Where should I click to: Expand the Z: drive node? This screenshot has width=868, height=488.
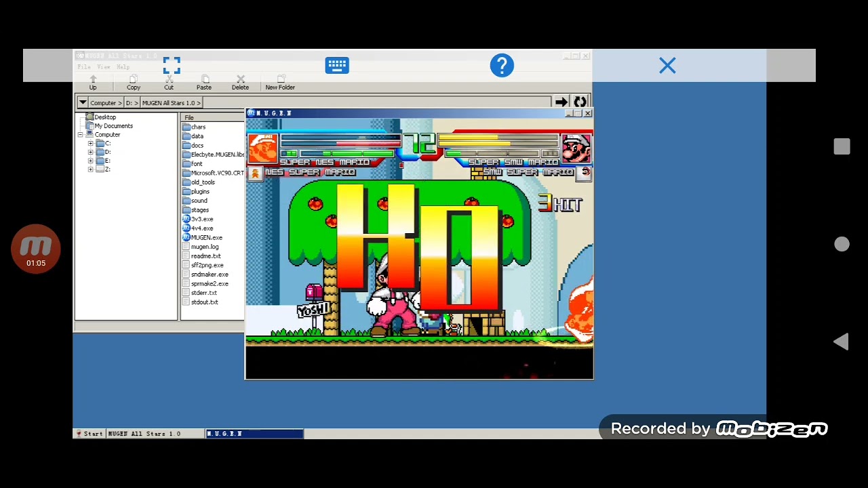90,169
